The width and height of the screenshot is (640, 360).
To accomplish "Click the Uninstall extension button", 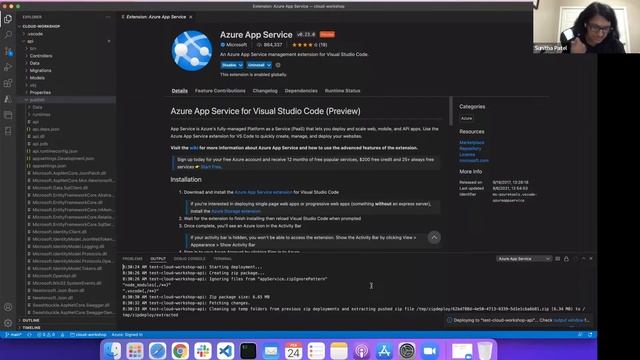I will point(256,65).
